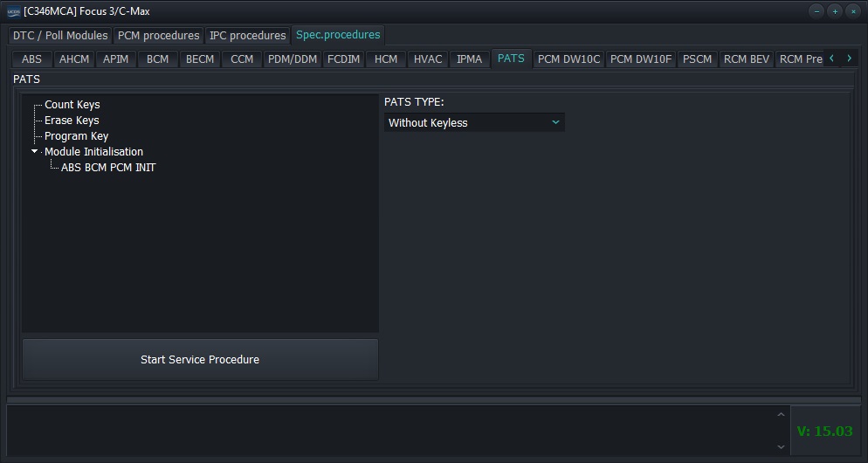The width and height of the screenshot is (868, 463).
Task: Select the PCM DW10C tab
Action: tap(568, 59)
